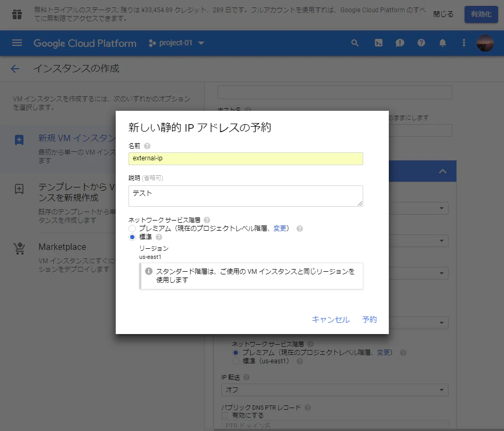This screenshot has height=431, width=504.
Task: Click help icon beside ネットワーク サービス階層 in dialog
Action: point(207,220)
